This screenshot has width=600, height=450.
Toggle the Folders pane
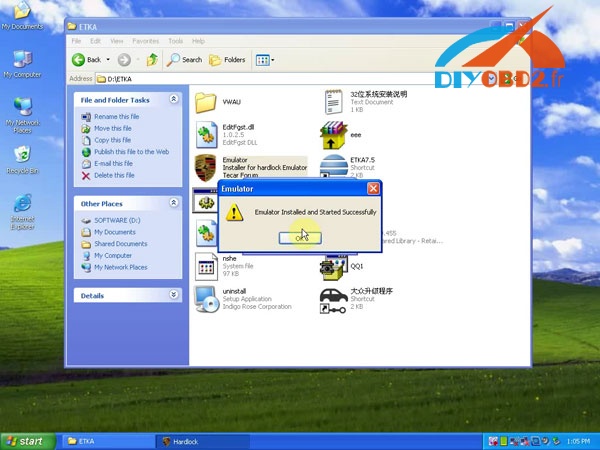click(227, 60)
